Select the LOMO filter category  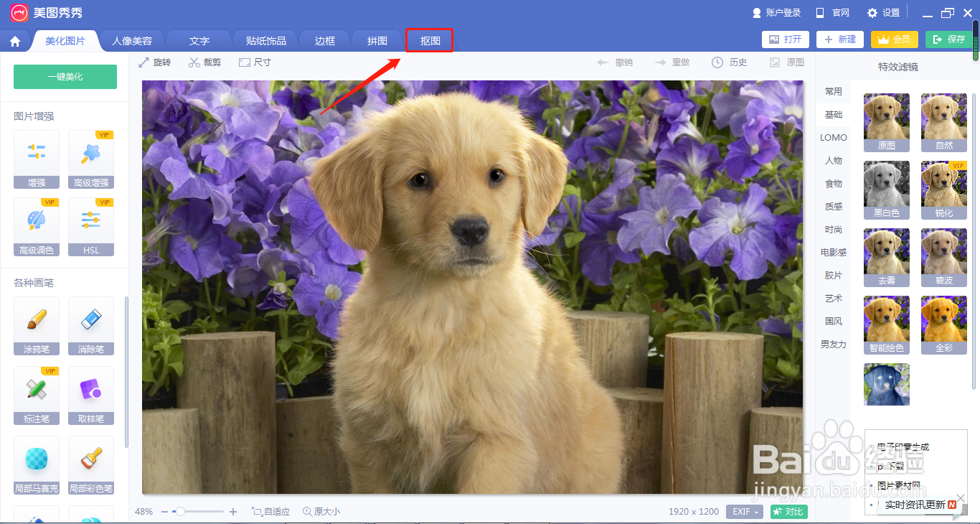click(834, 138)
